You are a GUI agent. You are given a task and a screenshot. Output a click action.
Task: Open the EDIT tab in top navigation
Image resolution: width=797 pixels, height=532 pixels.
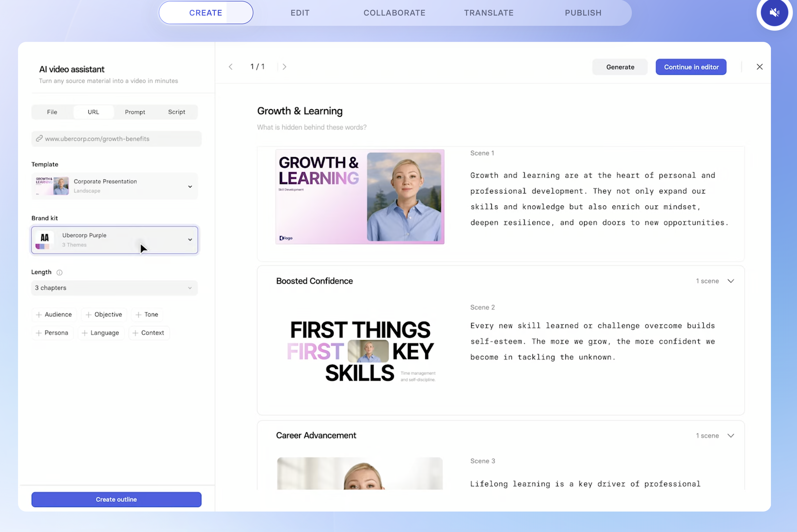(300, 13)
